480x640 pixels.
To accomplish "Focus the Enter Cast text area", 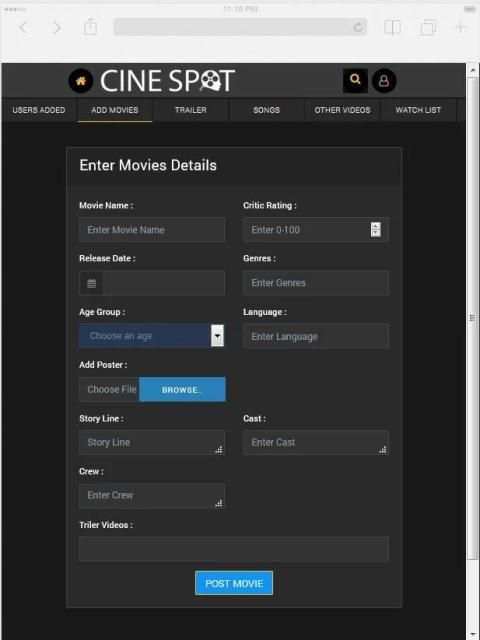I will 316,442.
